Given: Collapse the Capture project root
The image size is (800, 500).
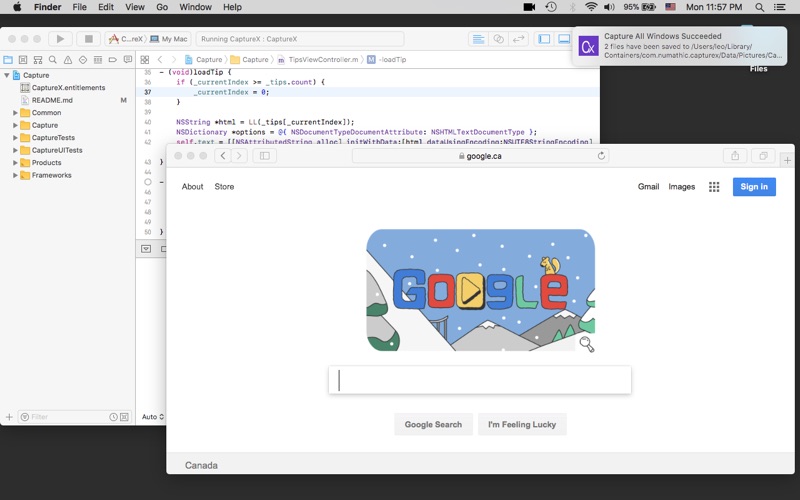Looking at the screenshot, I should click(x=7, y=75).
